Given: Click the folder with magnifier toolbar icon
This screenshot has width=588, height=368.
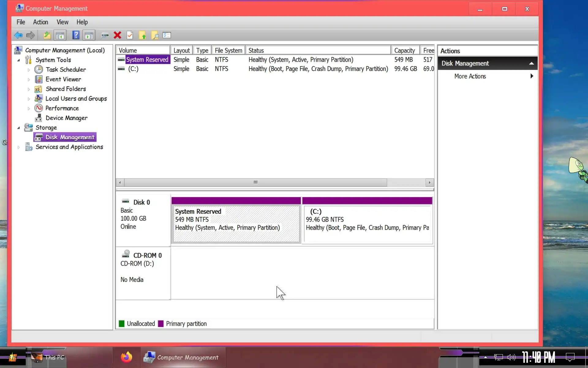Looking at the screenshot, I should pyautogui.click(x=155, y=35).
